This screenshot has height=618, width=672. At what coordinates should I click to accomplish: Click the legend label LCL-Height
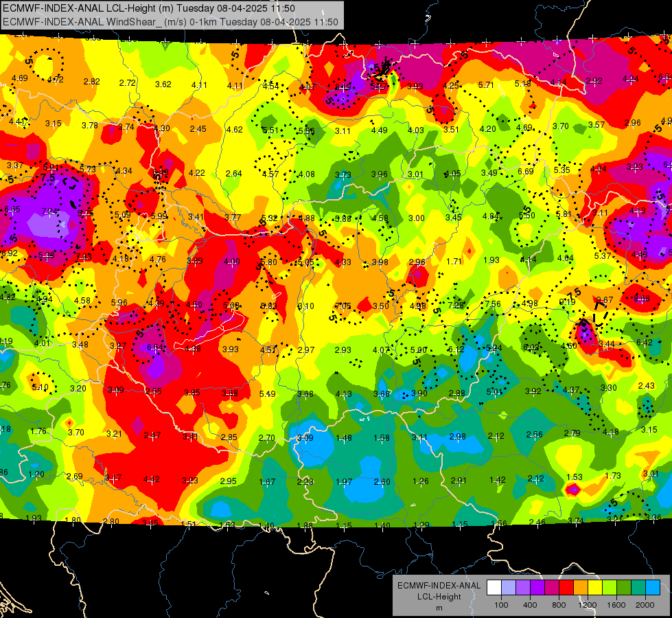point(439,597)
